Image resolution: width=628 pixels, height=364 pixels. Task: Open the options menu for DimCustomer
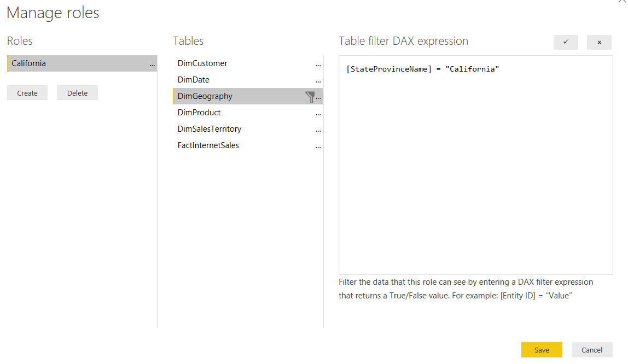click(x=318, y=64)
